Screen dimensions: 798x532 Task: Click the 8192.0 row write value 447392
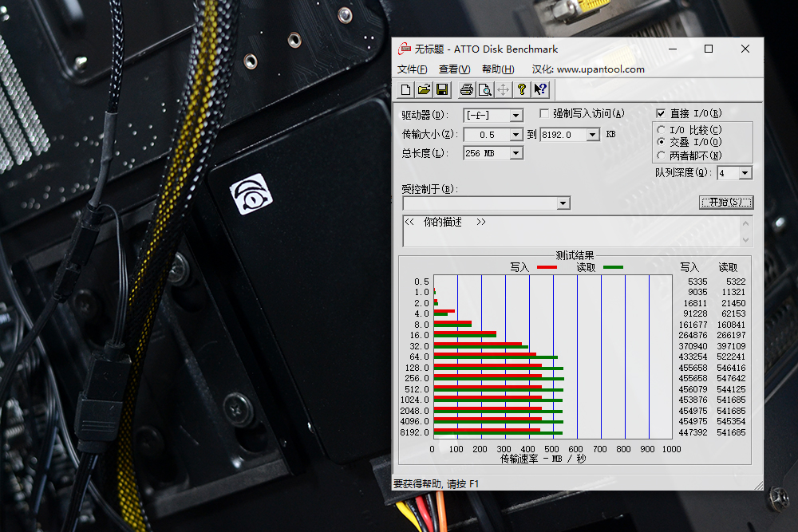pos(693,432)
